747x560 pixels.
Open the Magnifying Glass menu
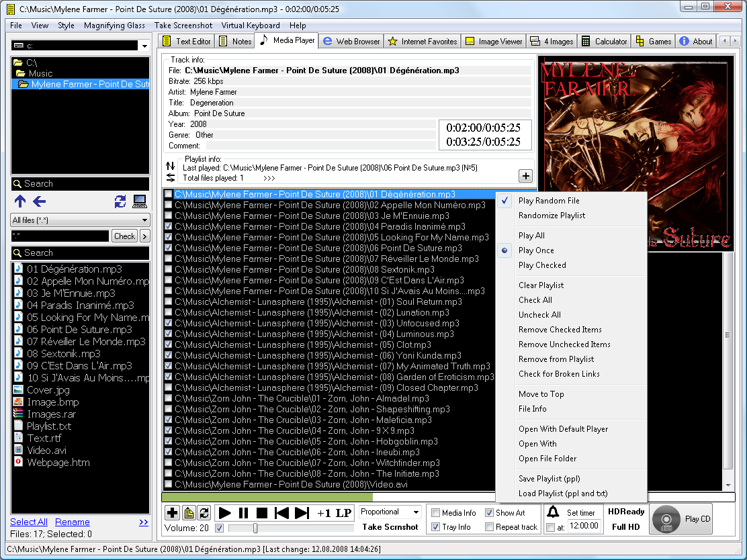pyautogui.click(x=114, y=26)
